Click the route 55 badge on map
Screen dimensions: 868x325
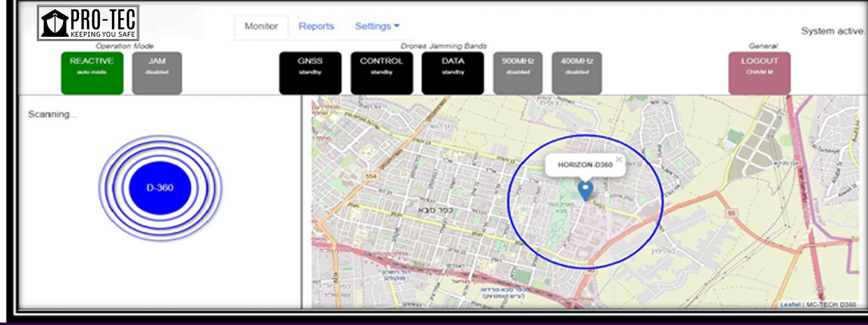click(x=731, y=213)
